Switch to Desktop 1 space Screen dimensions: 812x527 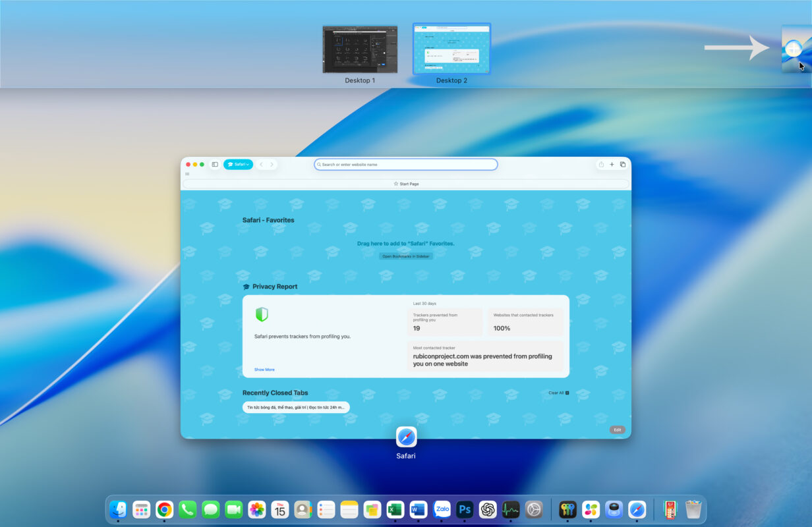tap(360, 49)
